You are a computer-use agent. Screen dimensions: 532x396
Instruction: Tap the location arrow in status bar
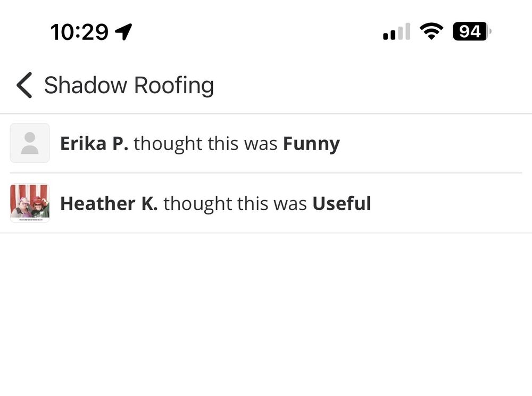coord(123,31)
